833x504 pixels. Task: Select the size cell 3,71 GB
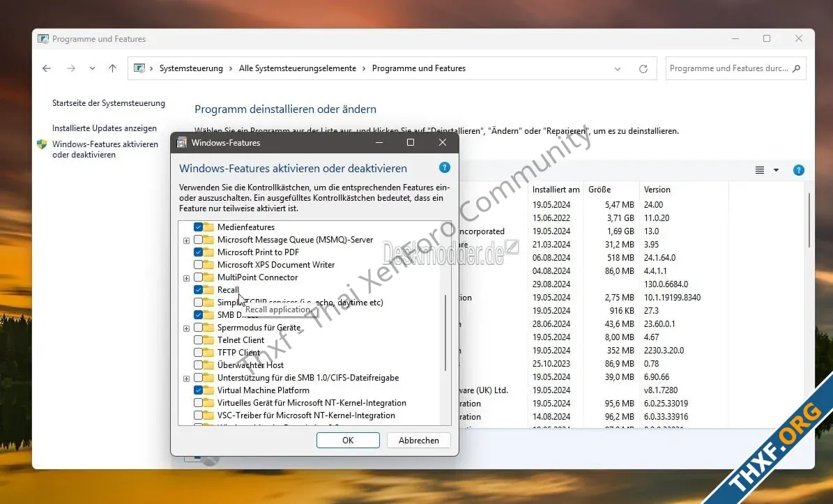coord(620,217)
